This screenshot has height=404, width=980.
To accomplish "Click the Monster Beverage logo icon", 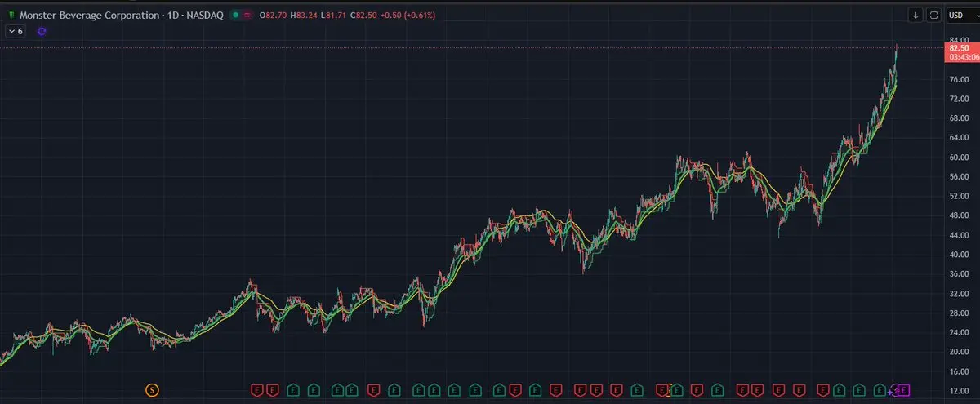I will [11, 15].
